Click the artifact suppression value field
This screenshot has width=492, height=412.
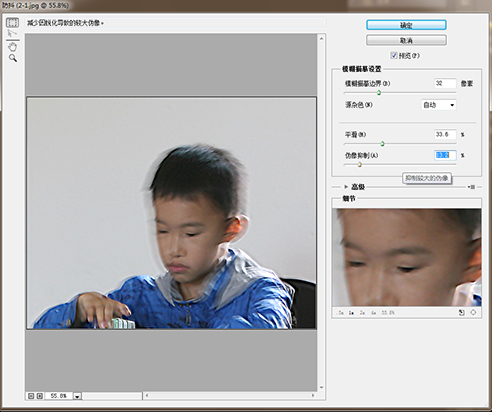(x=445, y=155)
